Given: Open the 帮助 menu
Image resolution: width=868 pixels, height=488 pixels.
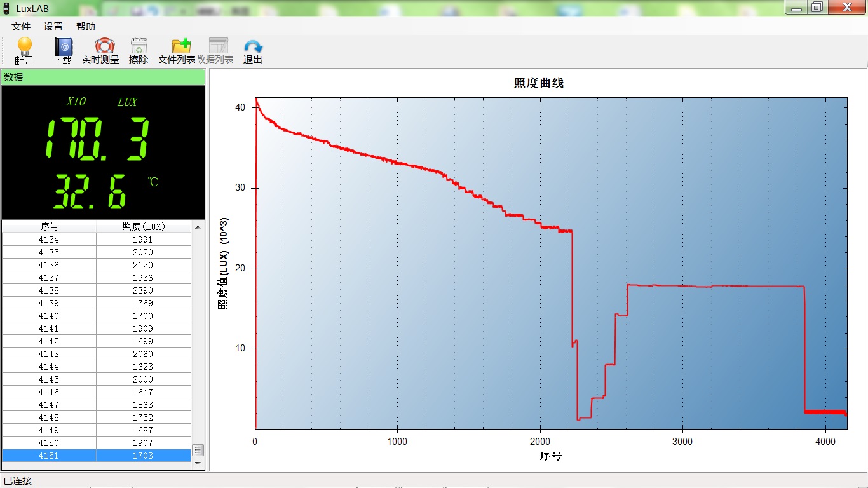Looking at the screenshot, I should point(86,27).
